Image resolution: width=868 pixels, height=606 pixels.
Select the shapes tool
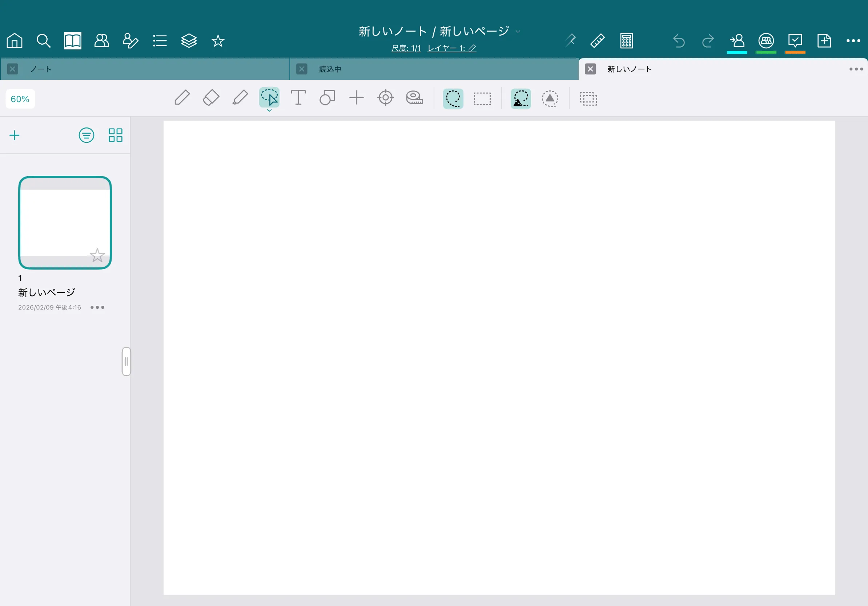pos(327,98)
